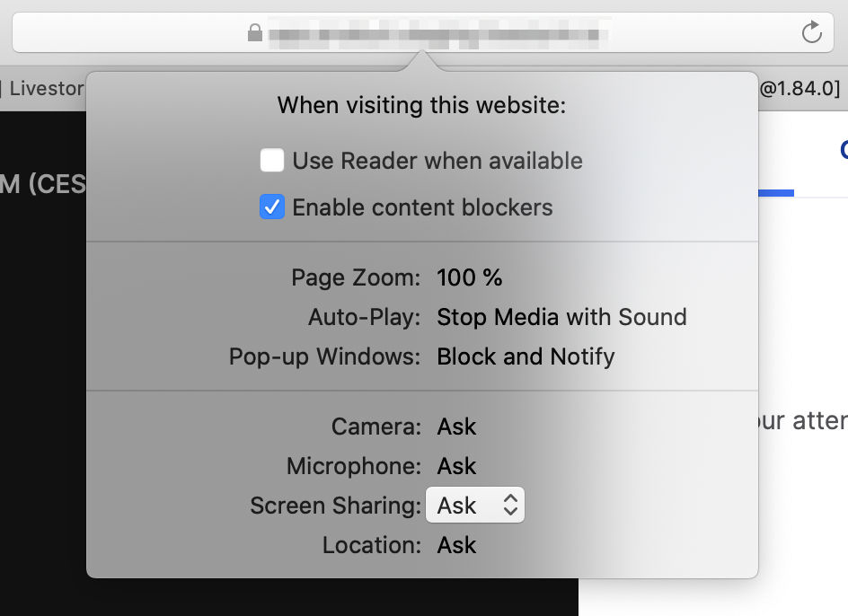The width and height of the screenshot is (848, 616).
Task: Change the Camera permission from Ask
Action: pos(456,427)
